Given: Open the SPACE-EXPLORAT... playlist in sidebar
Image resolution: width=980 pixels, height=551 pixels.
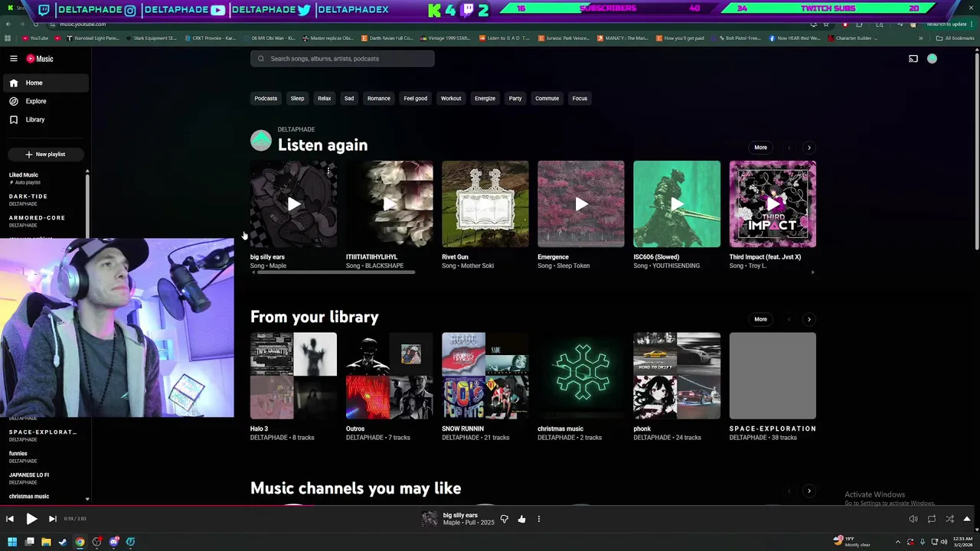Looking at the screenshot, I should (x=44, y=435).
